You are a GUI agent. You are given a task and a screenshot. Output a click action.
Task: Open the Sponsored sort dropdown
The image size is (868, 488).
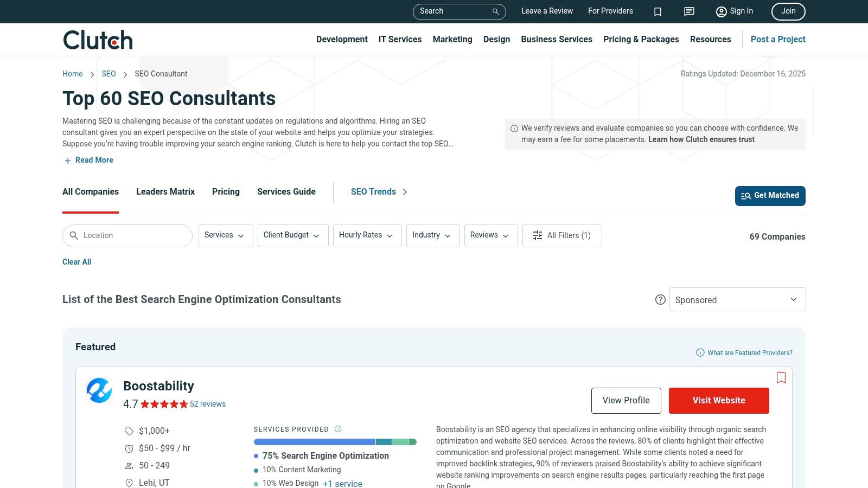(x=737, y=299)
